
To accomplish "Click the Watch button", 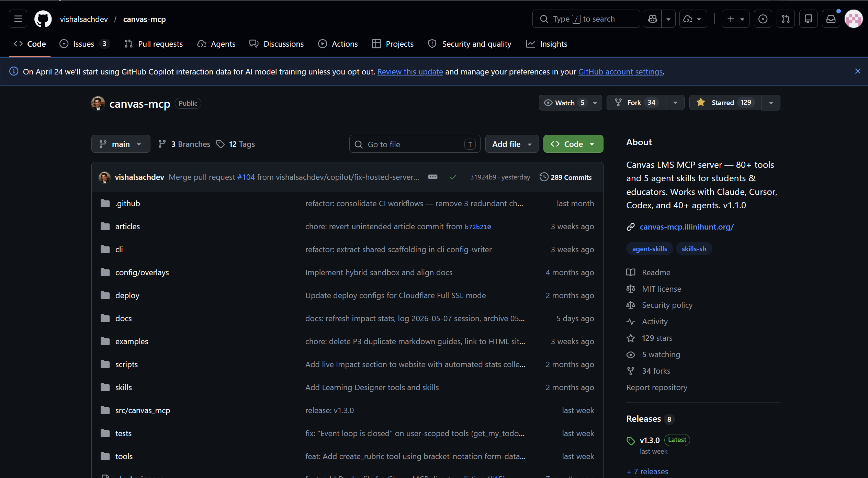I will click(x=570, y=103).
